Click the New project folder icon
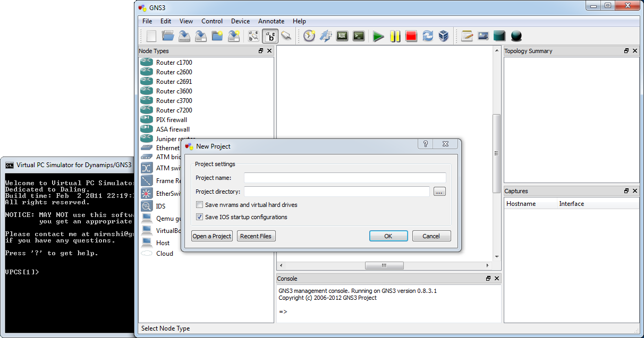 (x=217, y=36)
